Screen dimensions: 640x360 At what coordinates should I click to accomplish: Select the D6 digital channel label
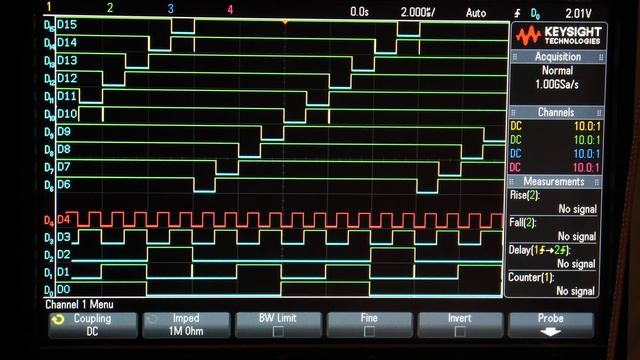64,184
